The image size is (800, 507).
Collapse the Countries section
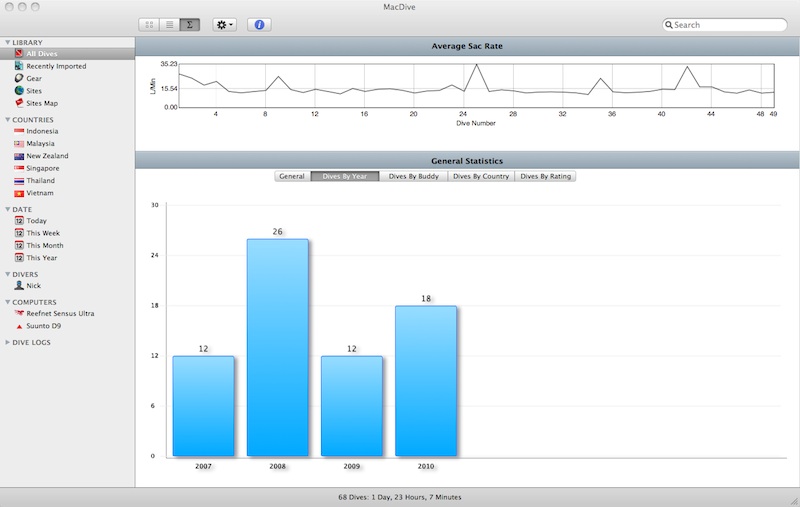[8, 119]
